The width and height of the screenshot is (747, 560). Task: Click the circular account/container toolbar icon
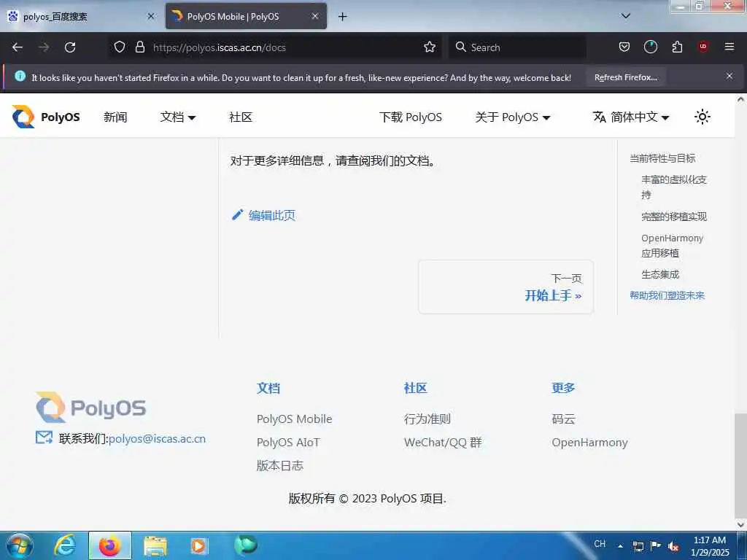click(650, 47)
